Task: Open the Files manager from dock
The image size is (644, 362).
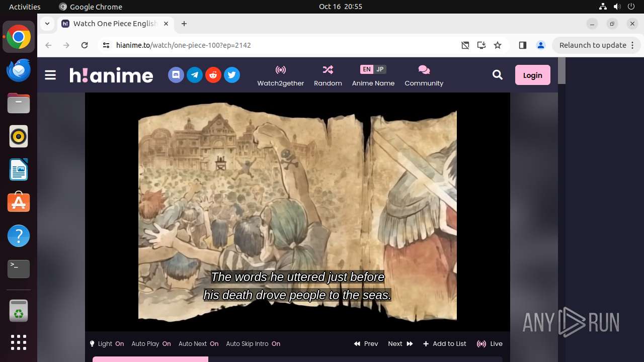Action: tap(19, 104)
